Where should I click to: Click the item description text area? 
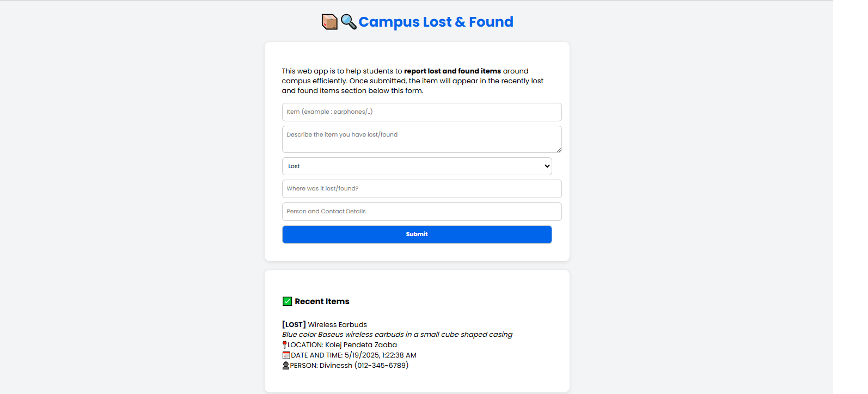pos(421,139)
